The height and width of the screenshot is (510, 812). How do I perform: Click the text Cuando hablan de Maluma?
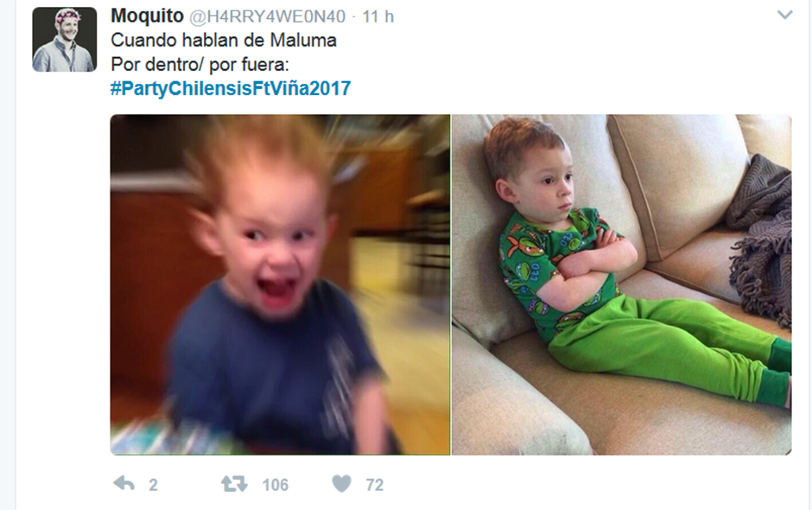point(224,41)
